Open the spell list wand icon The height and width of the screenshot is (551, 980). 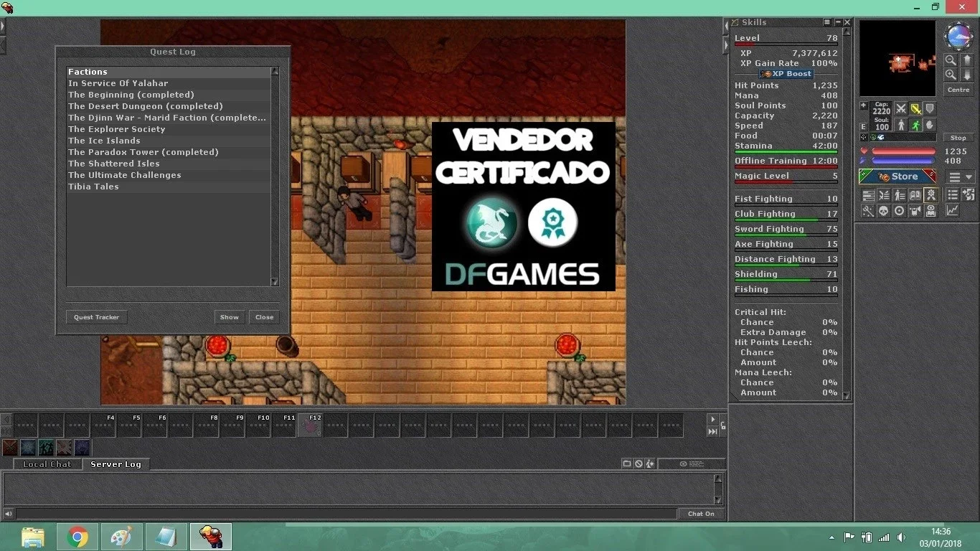pos(867,211)
